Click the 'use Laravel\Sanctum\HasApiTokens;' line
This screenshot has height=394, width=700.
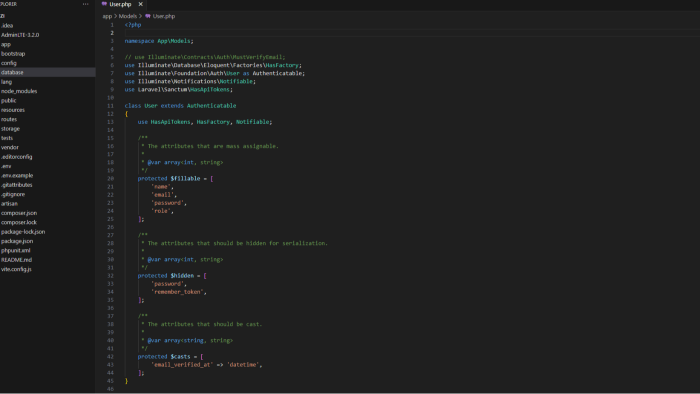pyautogui.click(x=179, y=90)
